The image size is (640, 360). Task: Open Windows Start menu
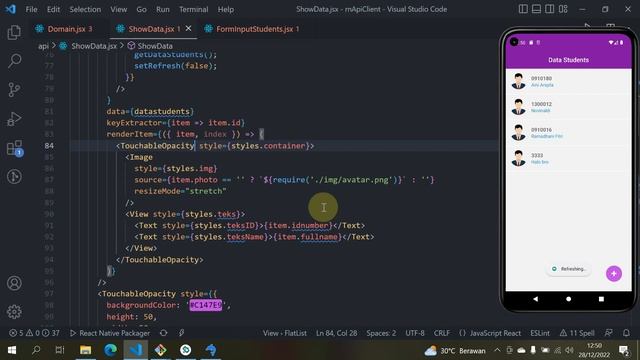click(x=12, y=350)
